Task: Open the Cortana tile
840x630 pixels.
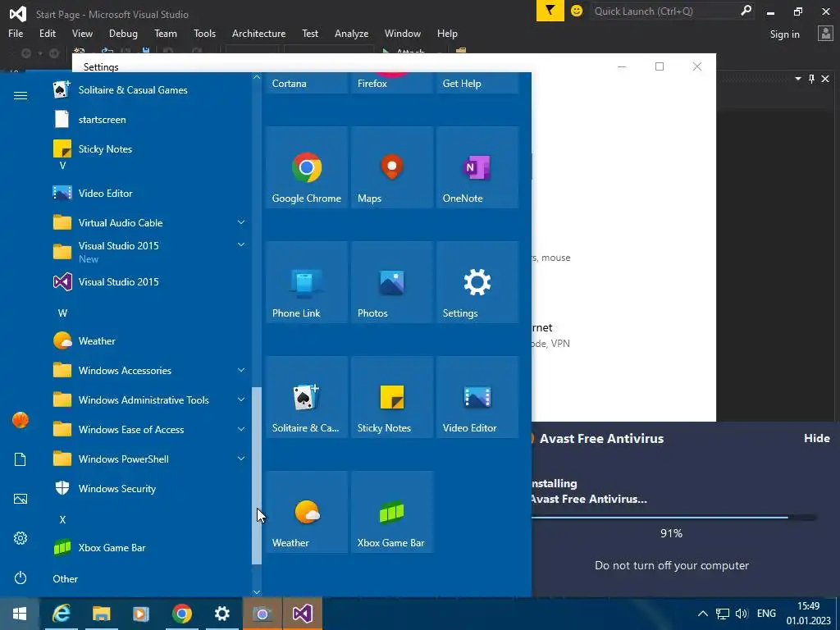Action: coord(307,83)
